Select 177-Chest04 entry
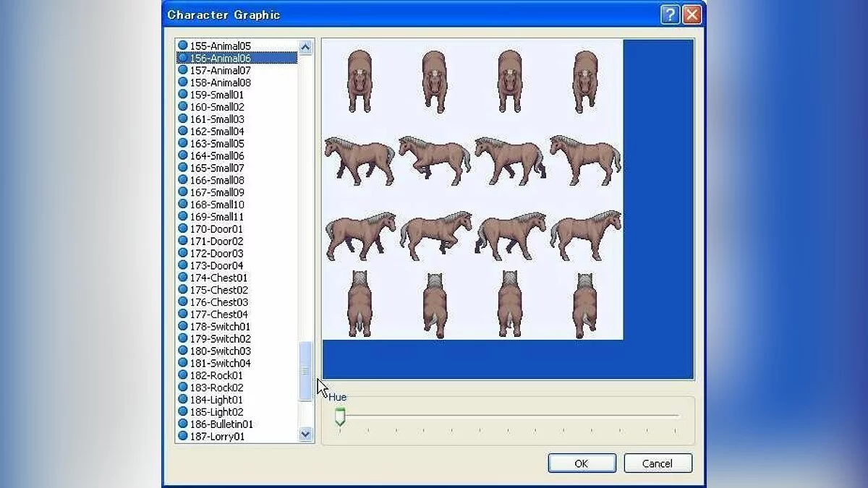 pos(237,314)
